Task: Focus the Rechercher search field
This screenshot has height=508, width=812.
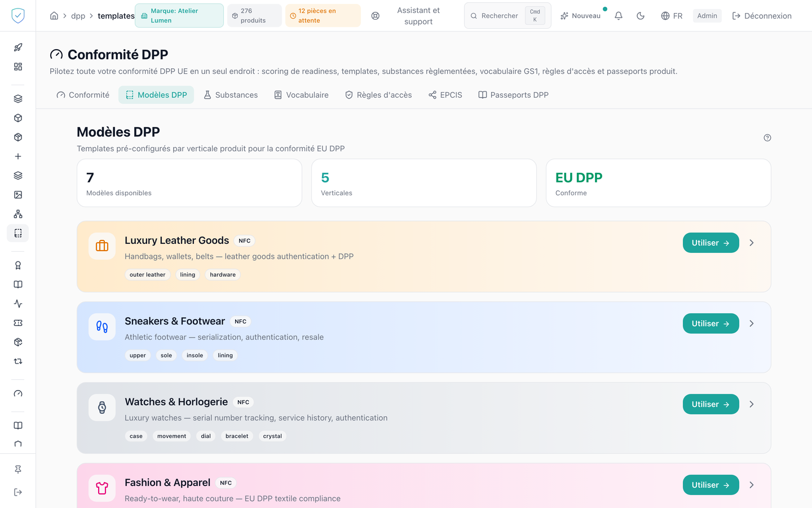Action: pos(507,16)
